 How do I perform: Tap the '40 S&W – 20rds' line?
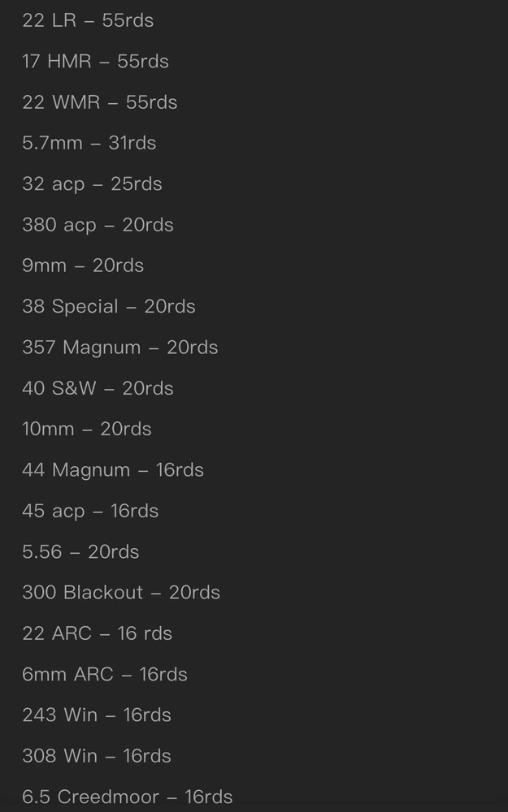tap(98, 388)
